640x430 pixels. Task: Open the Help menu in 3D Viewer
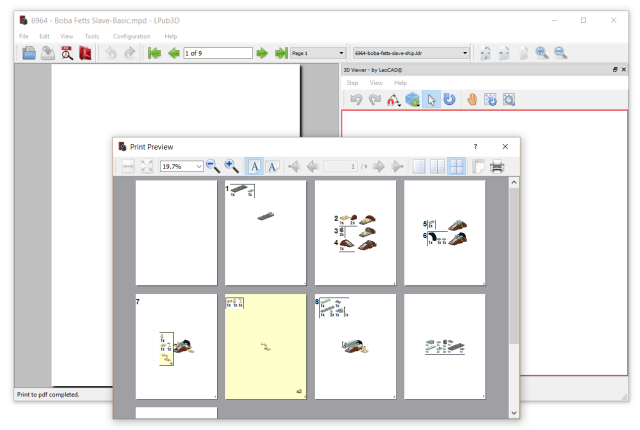[400, 83]
